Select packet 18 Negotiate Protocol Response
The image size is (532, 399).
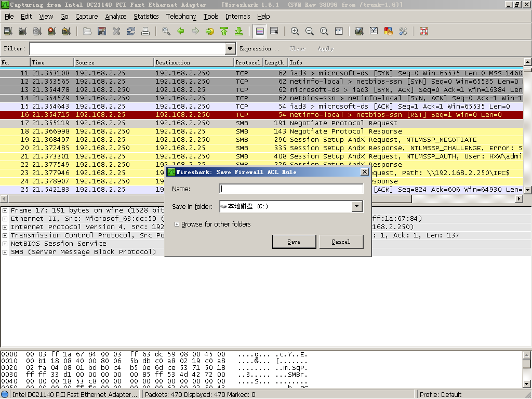point(262,131)
